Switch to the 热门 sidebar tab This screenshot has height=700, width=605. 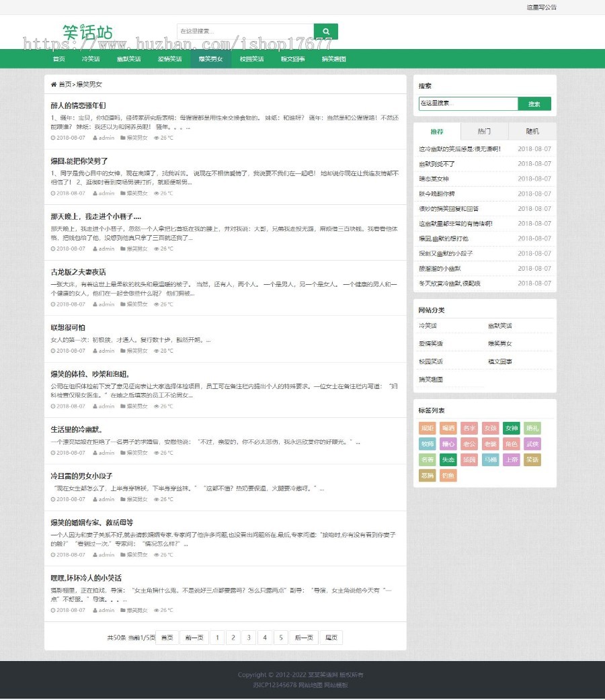485,131
